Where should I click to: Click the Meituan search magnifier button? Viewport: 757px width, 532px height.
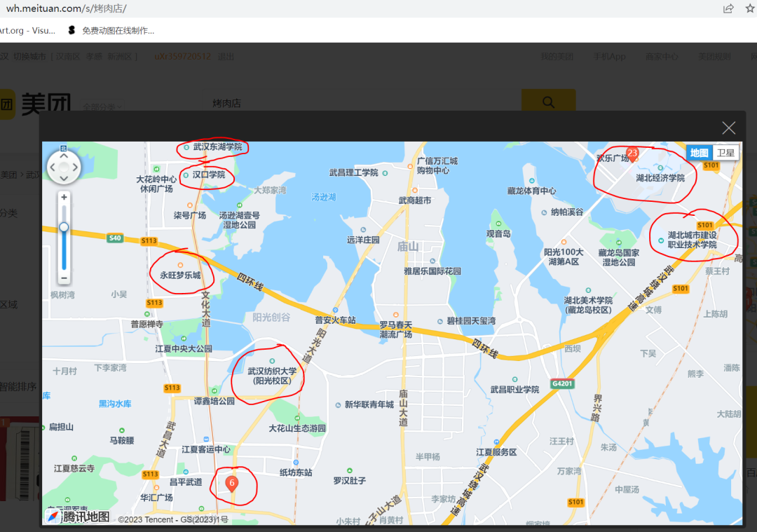[x=548, y=102]
